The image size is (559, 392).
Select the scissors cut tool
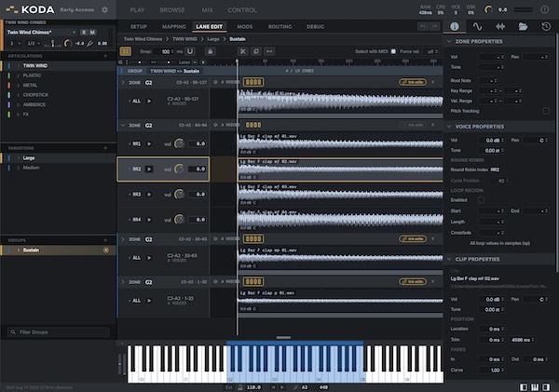click(243, 51)
